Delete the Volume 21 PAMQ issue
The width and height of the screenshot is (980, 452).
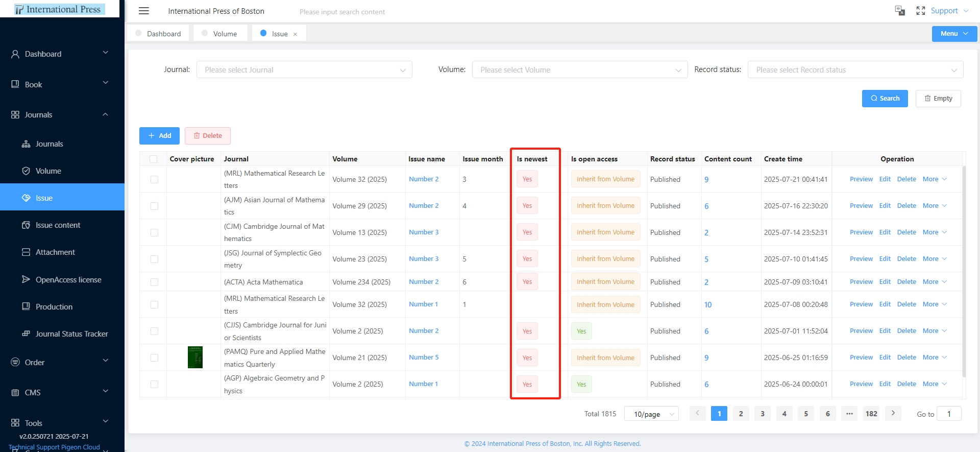[x=906, y=358]
